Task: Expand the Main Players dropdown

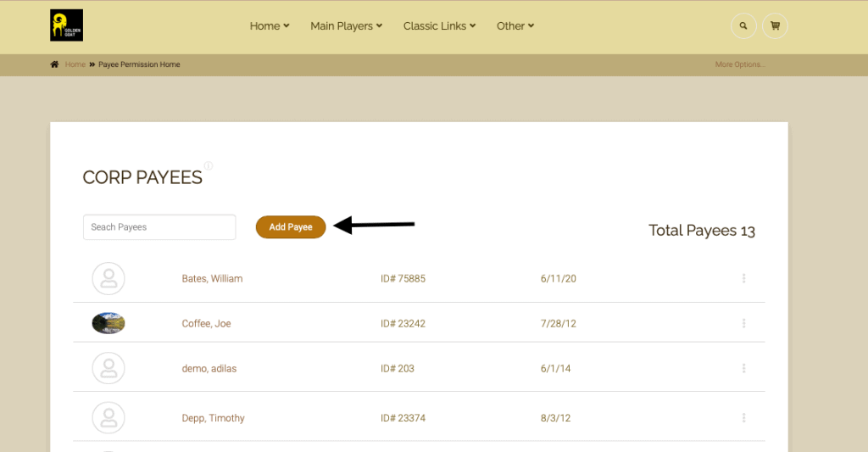Action: 347,26
